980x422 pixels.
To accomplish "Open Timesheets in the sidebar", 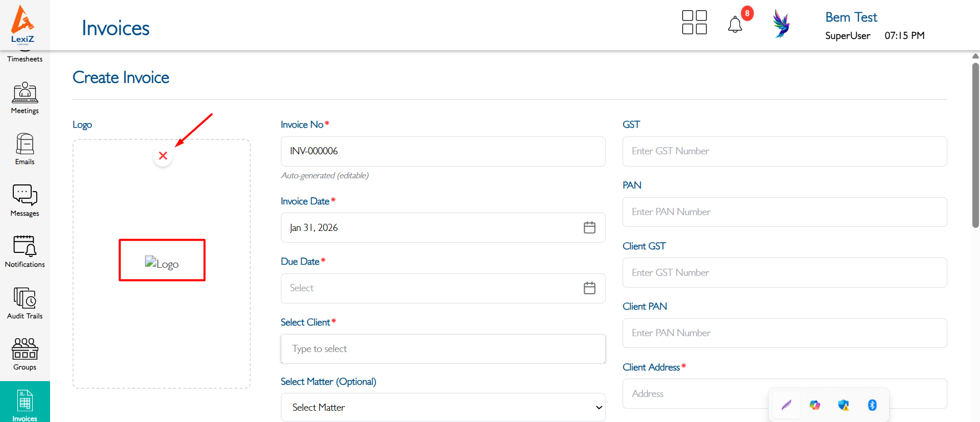I will click(x=25, y=57).
